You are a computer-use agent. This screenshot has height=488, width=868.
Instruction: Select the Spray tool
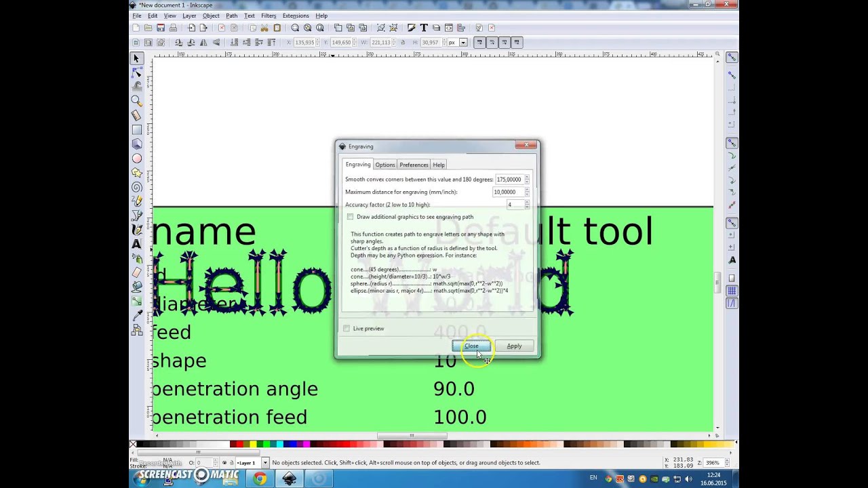pyautogui.click(x=136, y=258)
